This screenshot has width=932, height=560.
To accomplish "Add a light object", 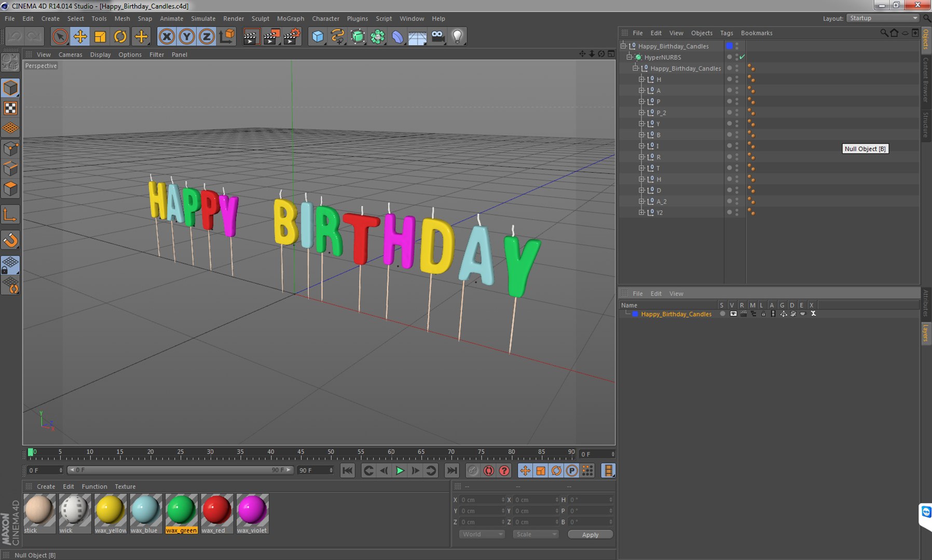I will 457,36.
